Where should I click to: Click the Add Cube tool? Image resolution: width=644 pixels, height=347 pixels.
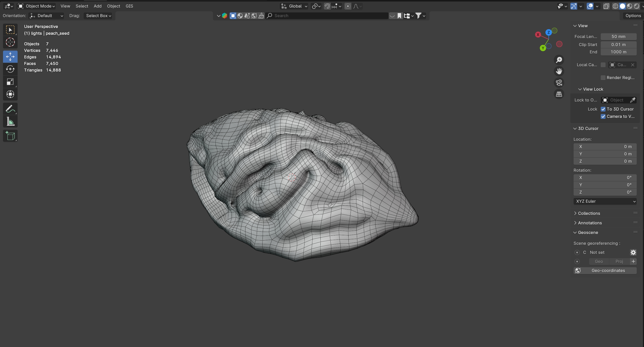coord(10,136)
